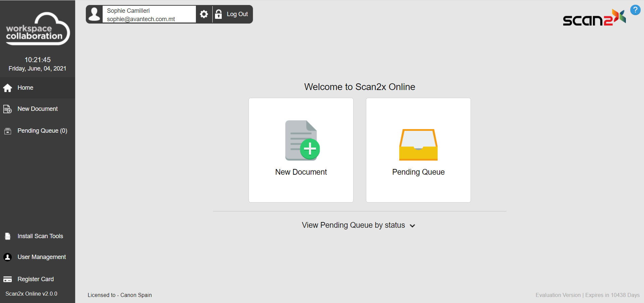Open the New Document tile
The image size is (644, 303).
[301, 150]
